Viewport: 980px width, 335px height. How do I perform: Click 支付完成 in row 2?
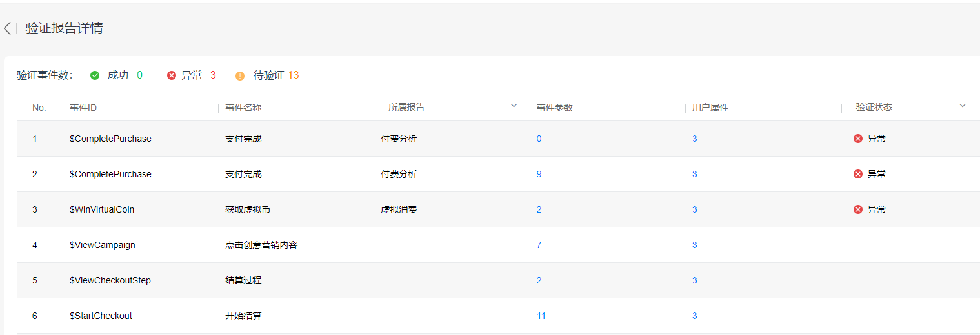[x=243, y=174]
